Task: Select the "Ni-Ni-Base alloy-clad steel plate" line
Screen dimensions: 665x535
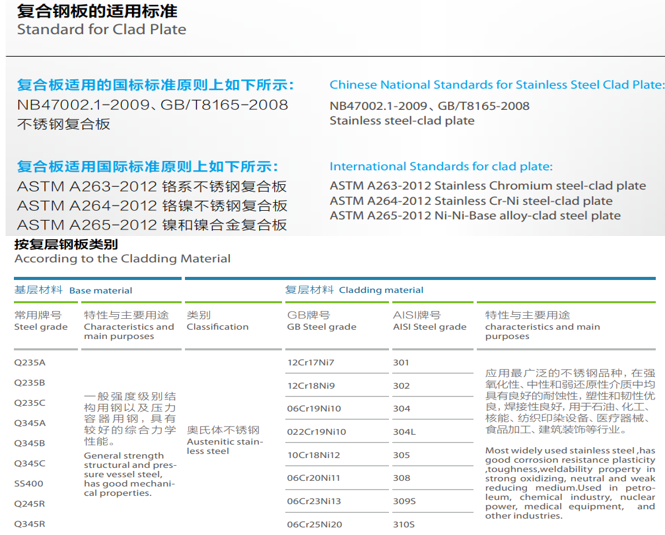Action: click(x=475, y=215)
